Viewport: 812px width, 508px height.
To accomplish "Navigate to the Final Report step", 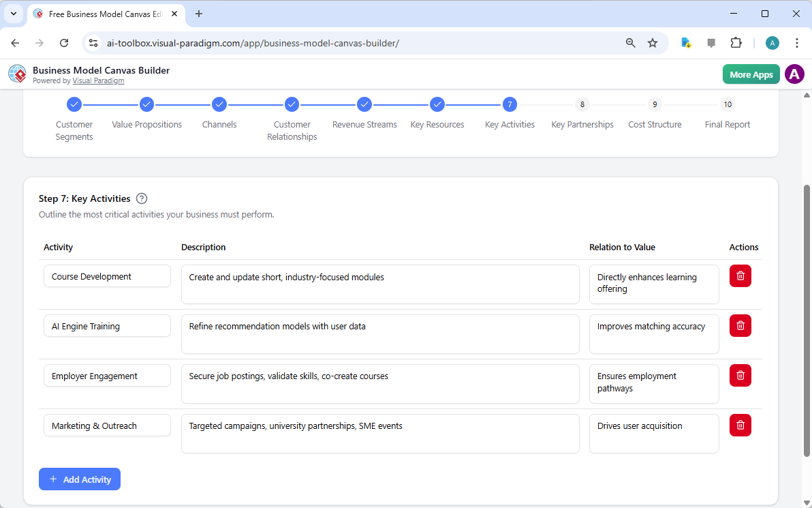I will (x=728, y=104).
